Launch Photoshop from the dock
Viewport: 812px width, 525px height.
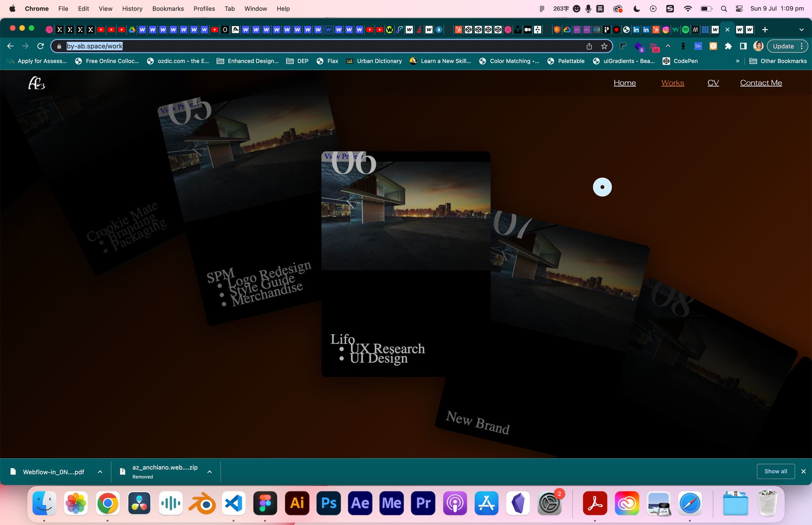click(x=329, y=503)
